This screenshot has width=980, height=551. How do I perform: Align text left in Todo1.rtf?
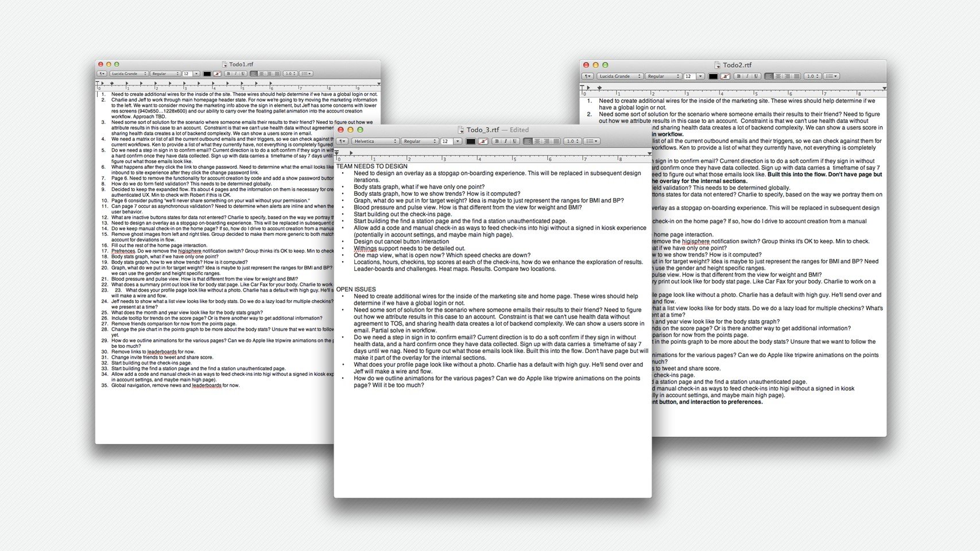pyautogui.click(x=254, y=73)
